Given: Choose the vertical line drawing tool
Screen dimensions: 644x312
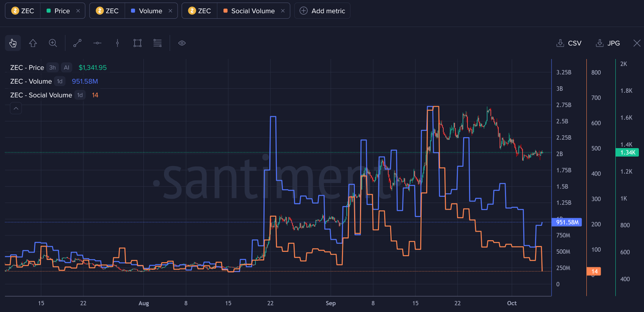Looking at the screenshot, I should 117,43.
